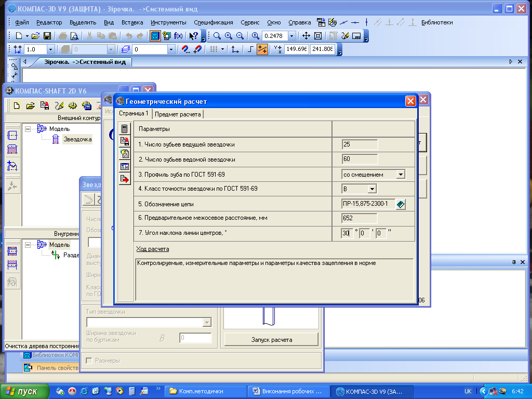Toggle the orthogonal drawing mode button
This screenshot has height=399, width=532.
tap(250, 49)
